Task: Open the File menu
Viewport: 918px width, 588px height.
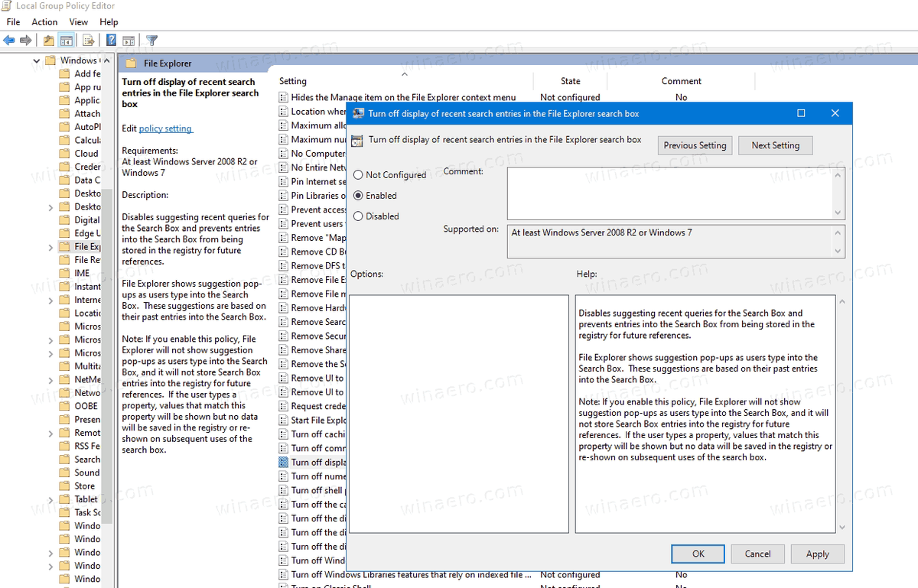Action: (x=13, y=22)
